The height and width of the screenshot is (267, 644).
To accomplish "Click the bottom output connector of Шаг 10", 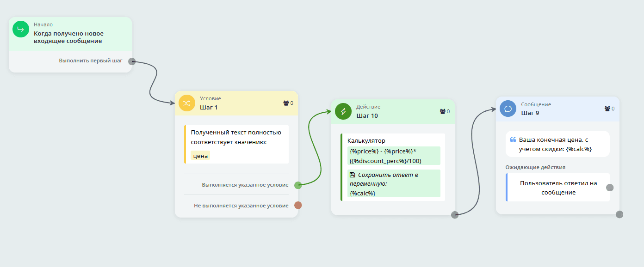I will (x=455, y=214).
